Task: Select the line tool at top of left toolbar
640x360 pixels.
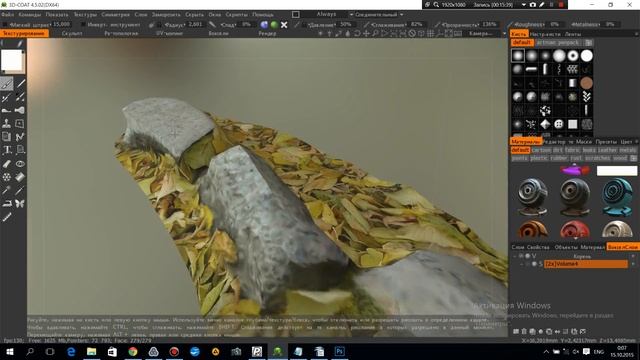Action: 20,84
